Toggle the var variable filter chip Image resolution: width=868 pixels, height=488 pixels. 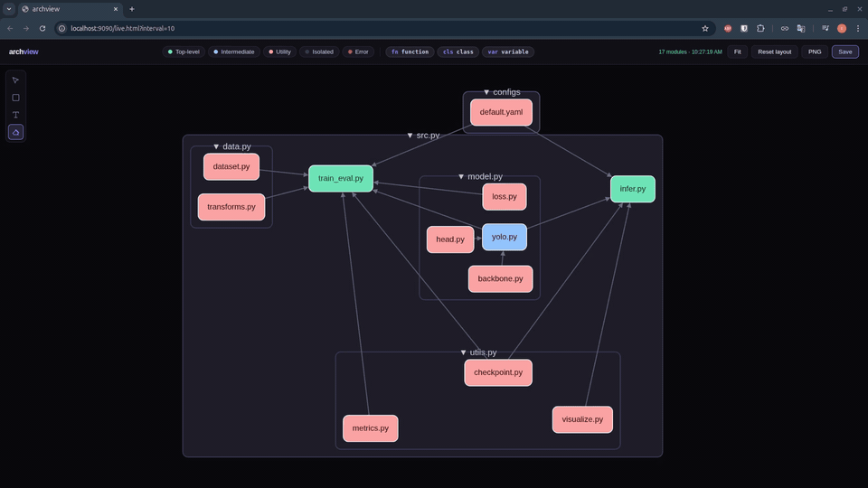507,52
